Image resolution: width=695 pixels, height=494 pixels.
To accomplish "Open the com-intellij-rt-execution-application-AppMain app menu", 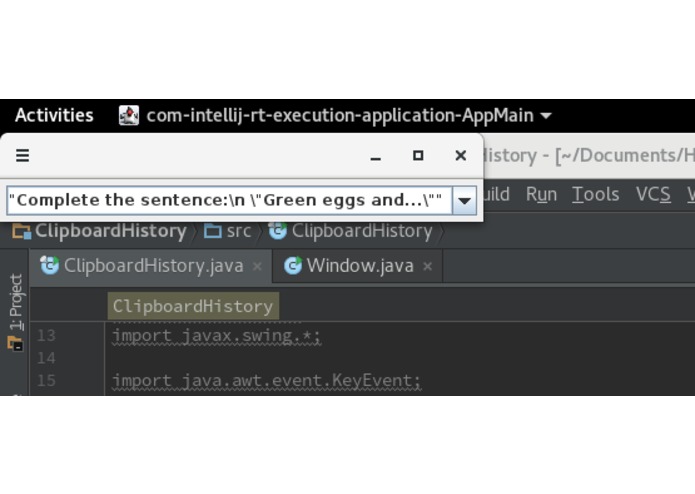I will [x=335, y=115].
